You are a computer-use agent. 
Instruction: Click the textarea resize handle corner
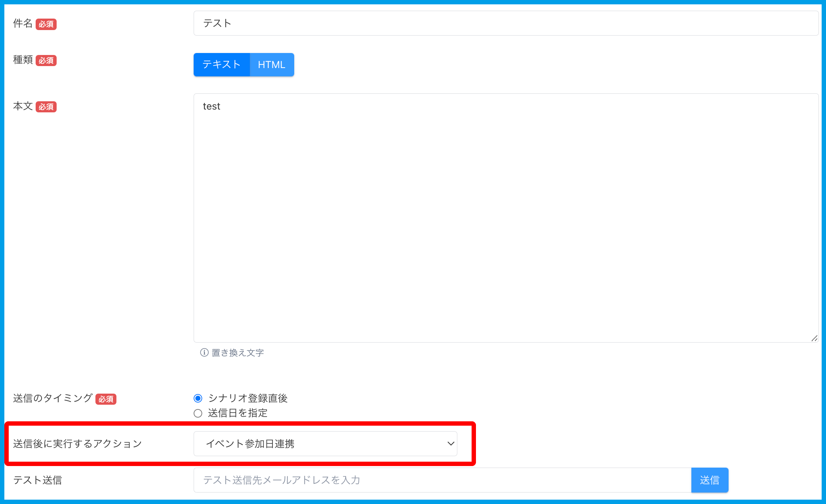click(x=814, y=338)
